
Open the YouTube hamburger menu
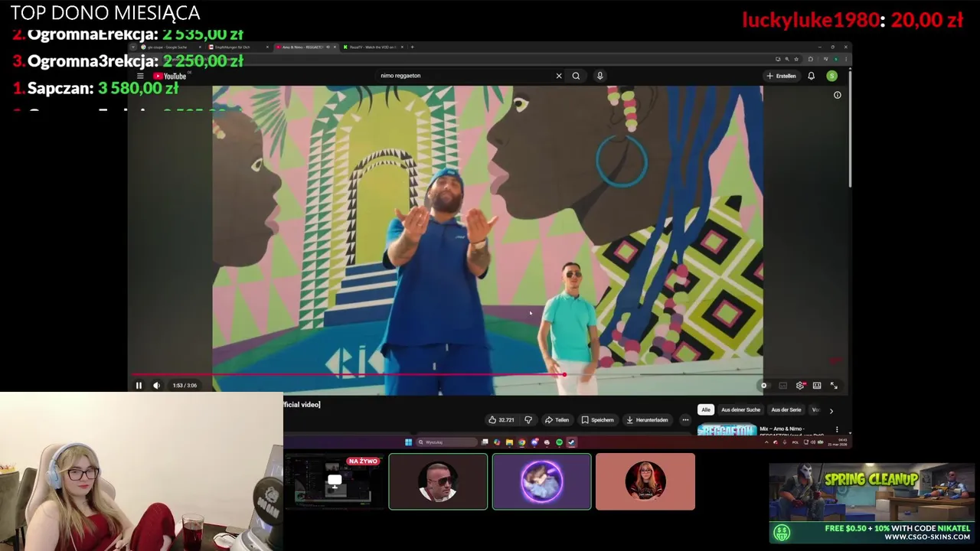(140, 76)
